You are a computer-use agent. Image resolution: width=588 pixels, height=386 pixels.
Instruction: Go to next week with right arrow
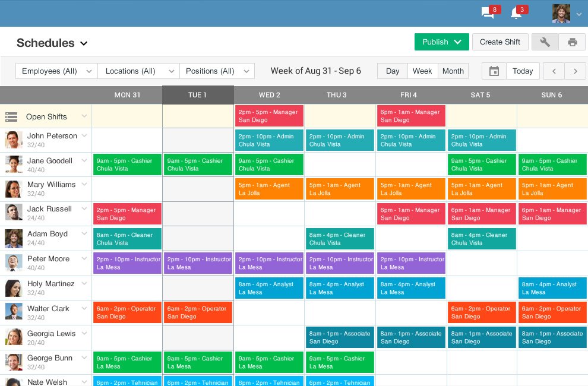[574, 71]
